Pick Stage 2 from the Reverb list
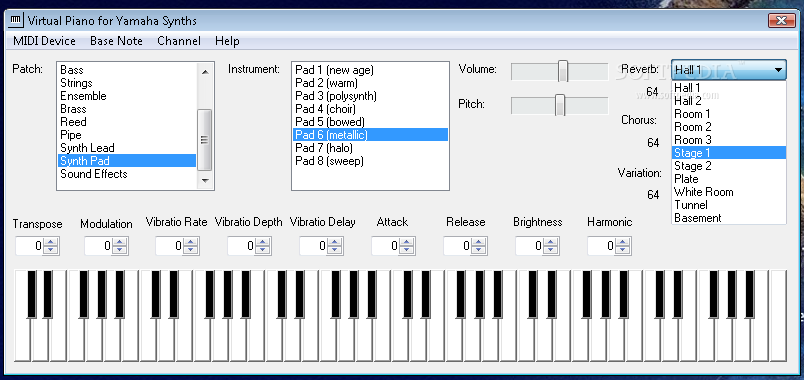This screenshot has width=804, height=380. tap(729, 166)
